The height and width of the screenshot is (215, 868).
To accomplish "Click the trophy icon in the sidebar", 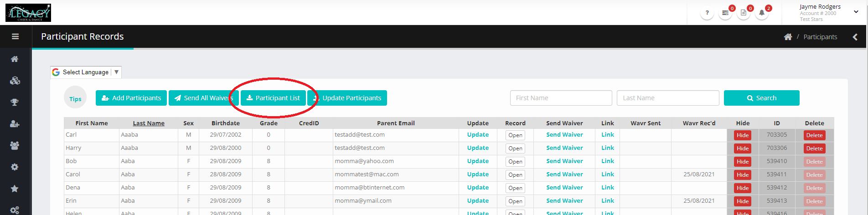I will (15, 102).
